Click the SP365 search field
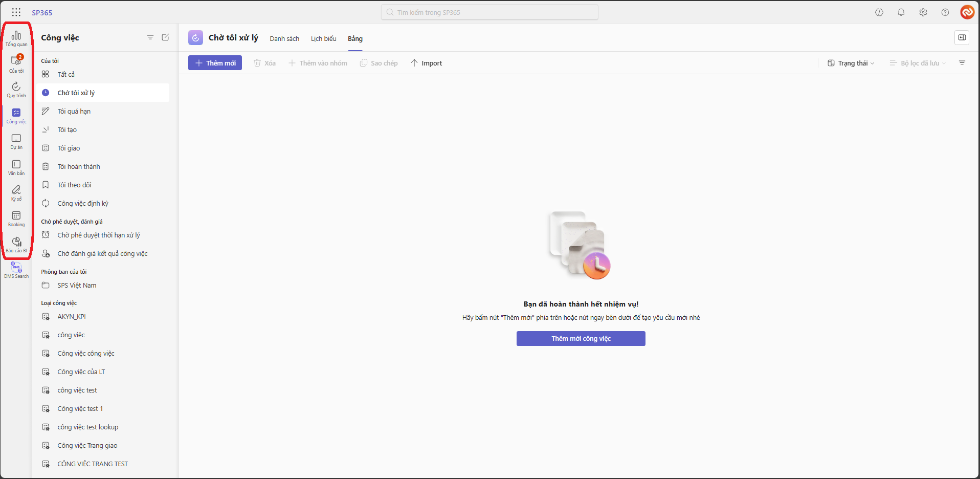980x479 pixels. click(x=489, y=12)
